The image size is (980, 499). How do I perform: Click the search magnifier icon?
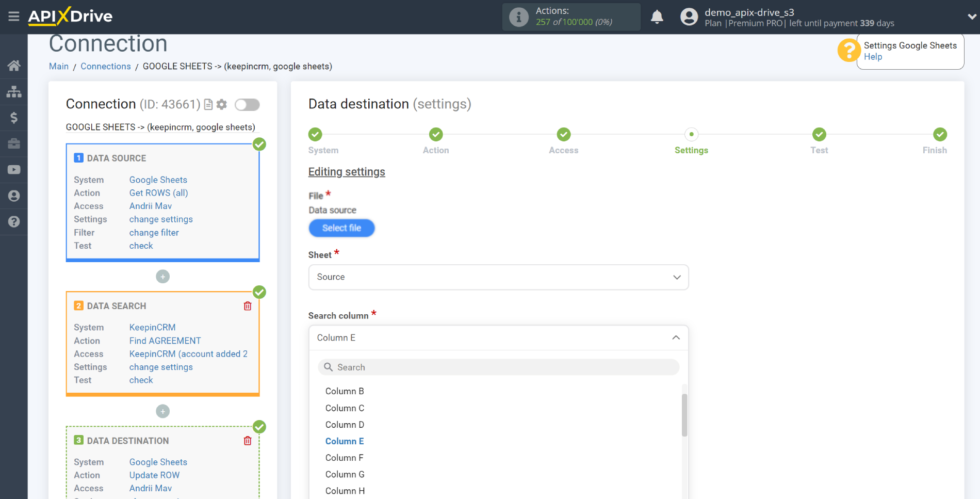pyautogui.click(x=328, y=367)
